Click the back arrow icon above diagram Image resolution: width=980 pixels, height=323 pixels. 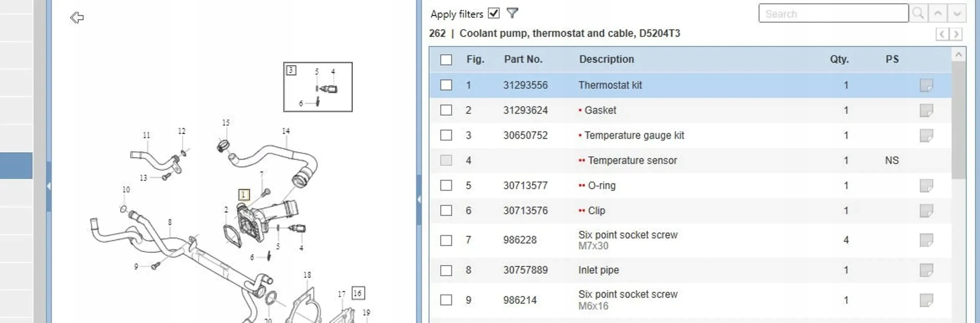77,18
